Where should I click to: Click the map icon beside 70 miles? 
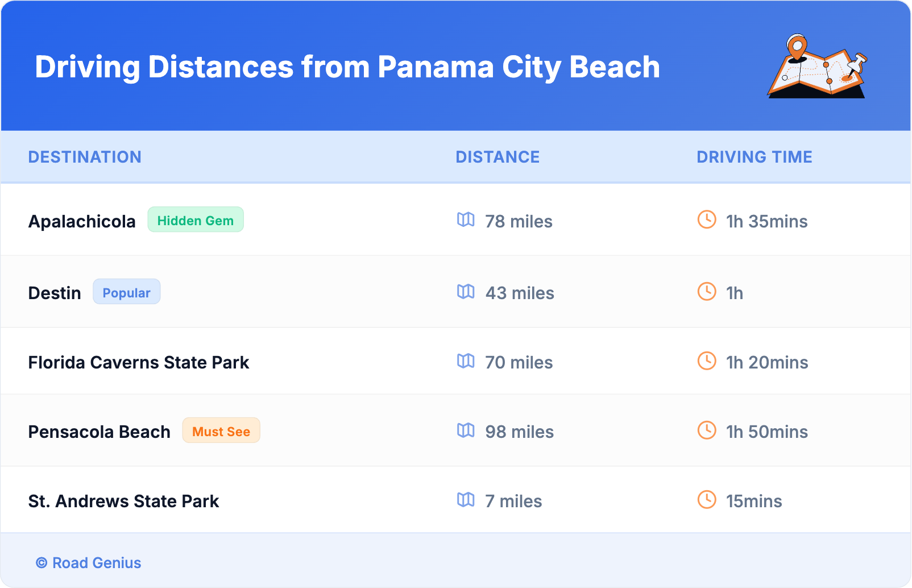(466, 361)
